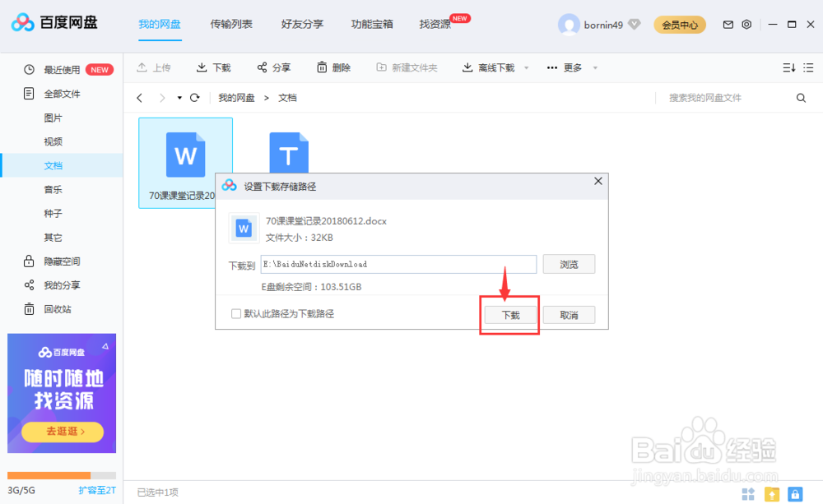Switch to the 传输列表 tab

pos(231,25)
